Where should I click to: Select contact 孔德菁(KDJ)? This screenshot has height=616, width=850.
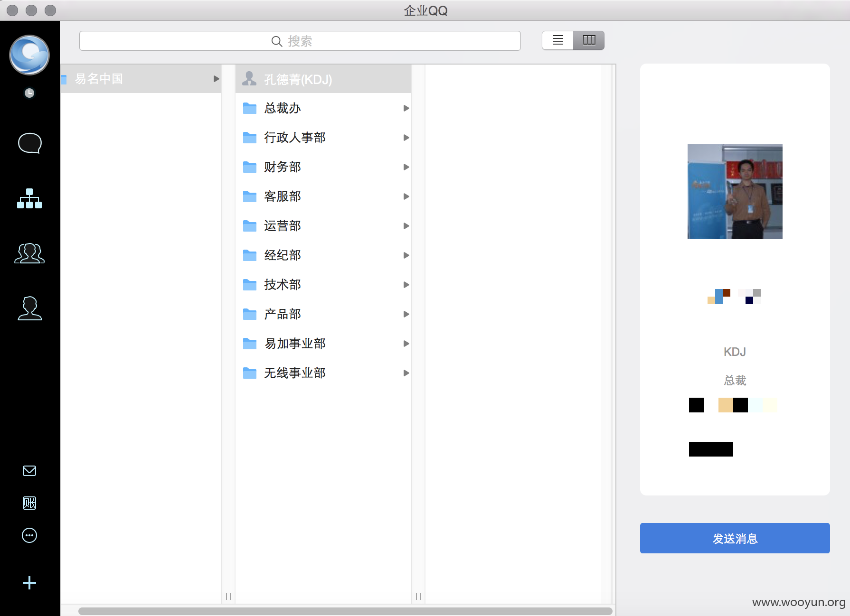tap(323, 79)
